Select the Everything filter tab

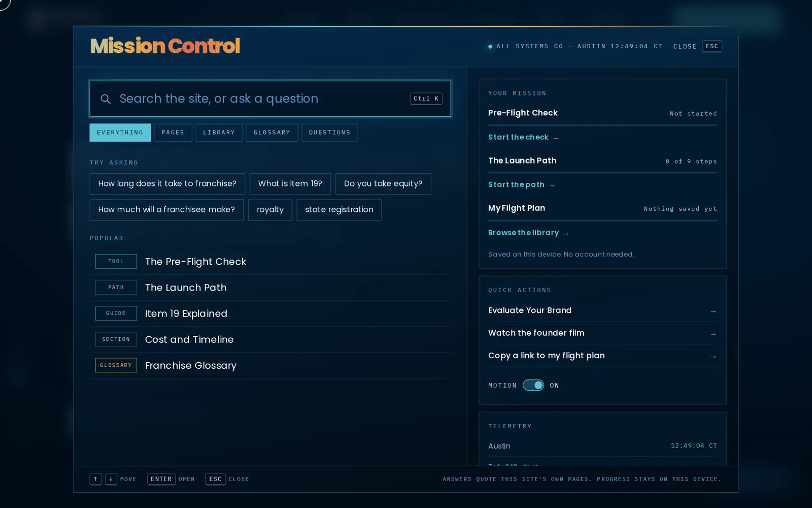click(120, 133)
